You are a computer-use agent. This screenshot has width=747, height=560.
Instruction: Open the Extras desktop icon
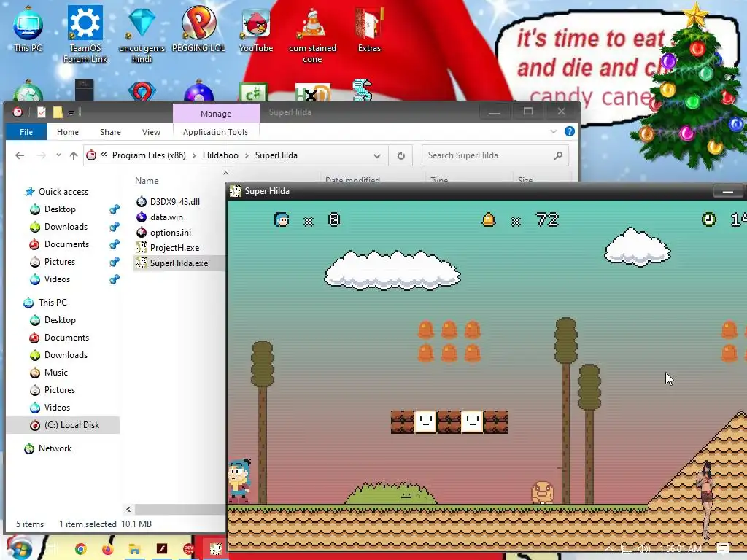[x=369, y=29]
